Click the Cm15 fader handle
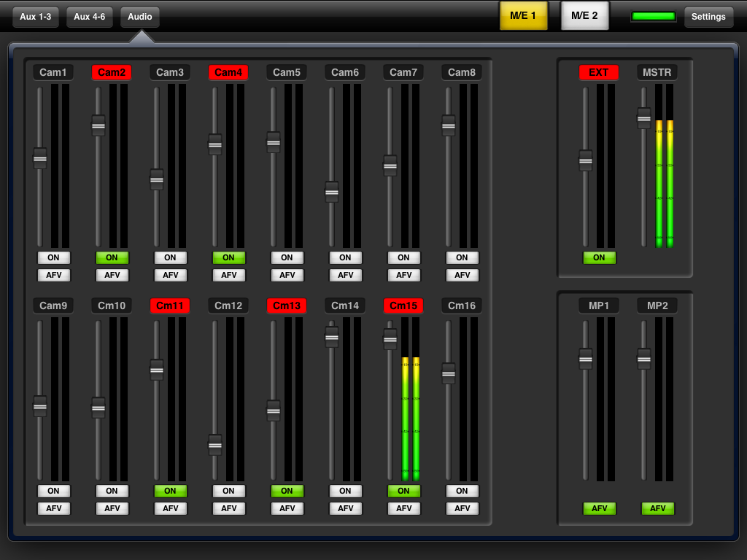 [x=390, y=340]
